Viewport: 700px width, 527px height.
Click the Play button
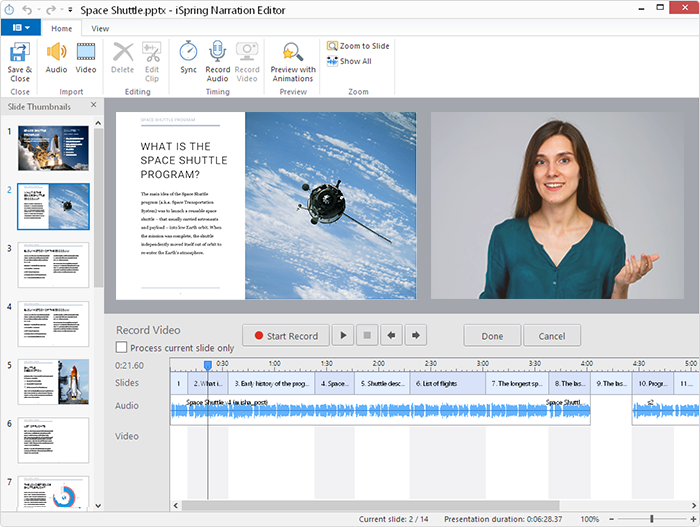click(343, 335)
